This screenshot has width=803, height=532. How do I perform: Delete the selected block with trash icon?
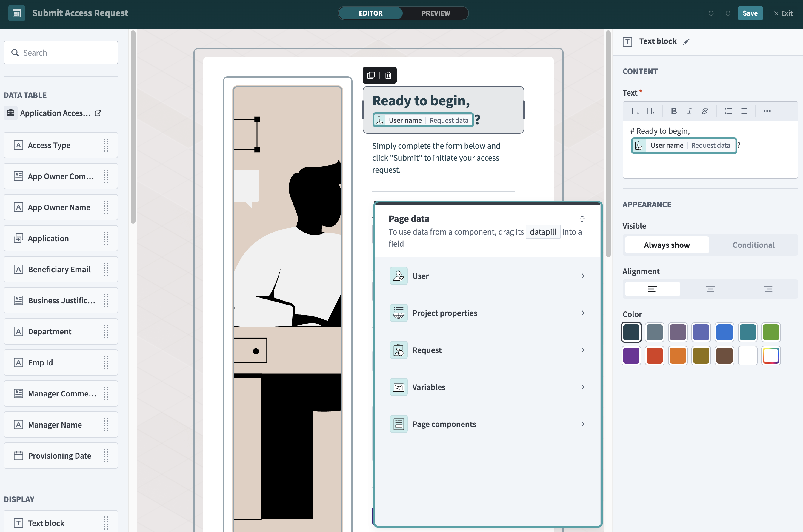(x=388, y=75)
